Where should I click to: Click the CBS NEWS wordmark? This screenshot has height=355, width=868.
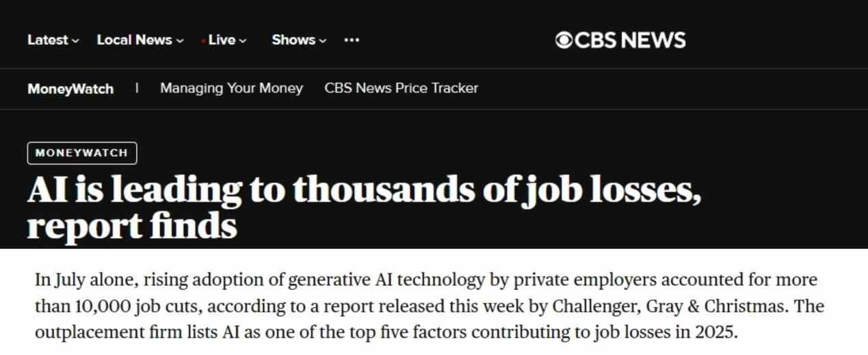[630, 40]
